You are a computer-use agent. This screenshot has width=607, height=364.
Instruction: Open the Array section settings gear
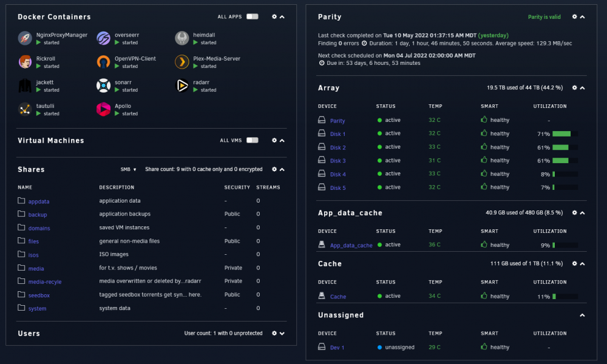[x=574, y=88]
